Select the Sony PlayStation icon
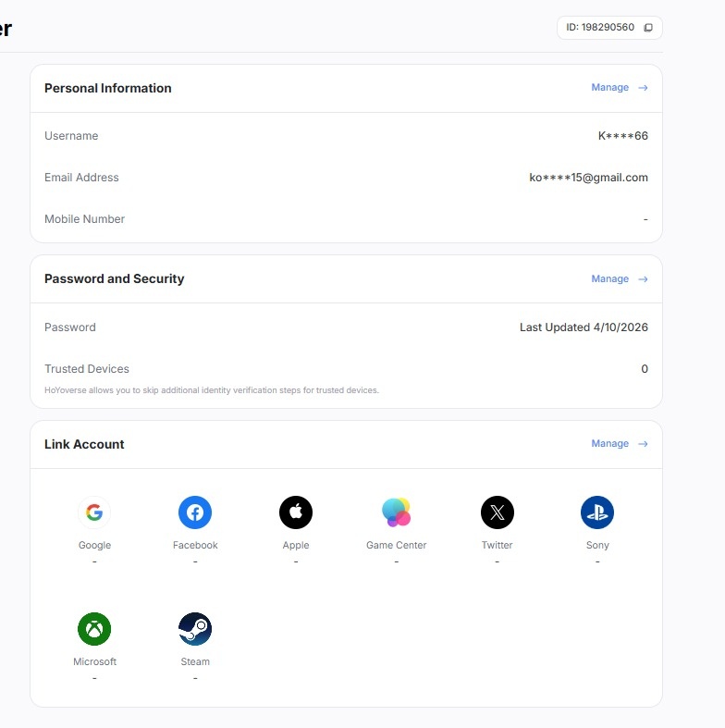This screenshot has height=728, width=725. click(597, 512)
